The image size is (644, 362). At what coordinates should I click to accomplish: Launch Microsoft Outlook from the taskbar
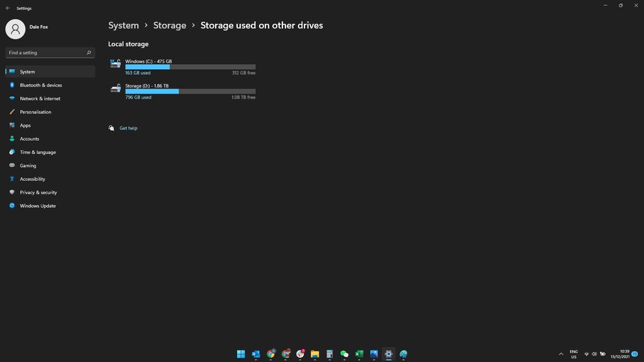(255, 354)
